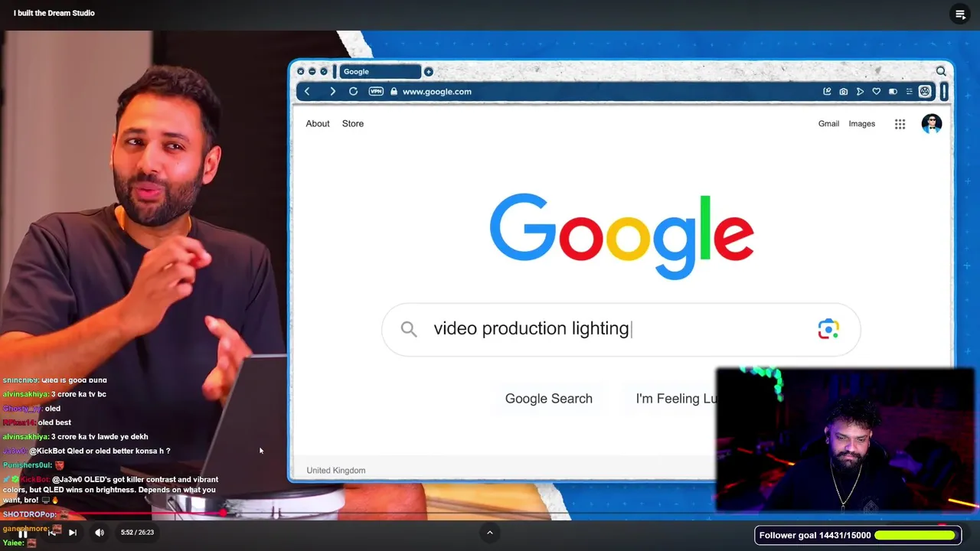
Task: Go forward in the Google browser window
Action: tap(332, 92)
